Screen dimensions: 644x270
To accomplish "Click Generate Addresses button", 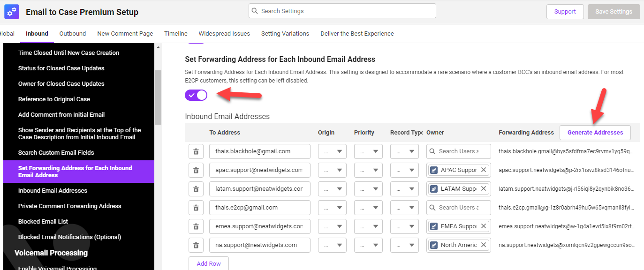I will 595,133.
